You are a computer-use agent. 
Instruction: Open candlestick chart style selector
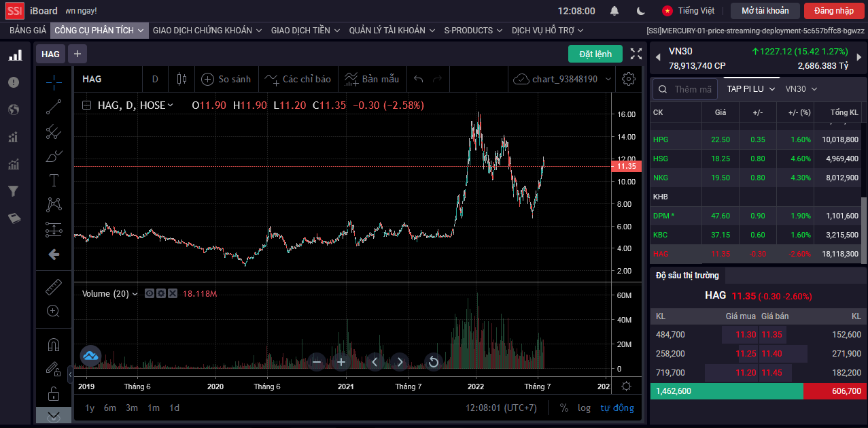[x=181, y=79]
